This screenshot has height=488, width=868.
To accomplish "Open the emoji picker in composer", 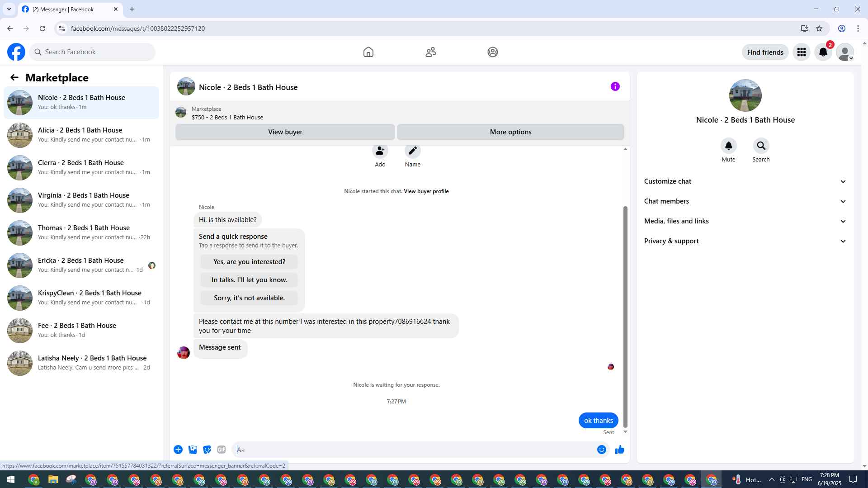I will pos(602,450).
